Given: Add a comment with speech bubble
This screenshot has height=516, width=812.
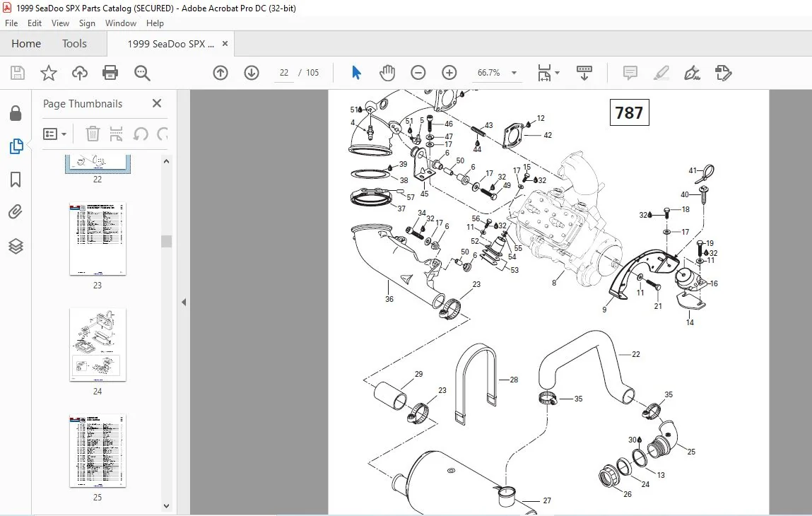Looking at the screenshot, I should (x=630, y=73).
